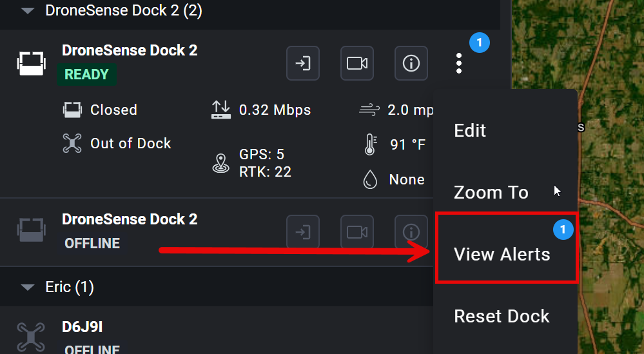The height and width of the screenshot is (354, 644).
Task: Collapse the DroneSense Dock 2 (2) group
Action: (x=28, y=11)
